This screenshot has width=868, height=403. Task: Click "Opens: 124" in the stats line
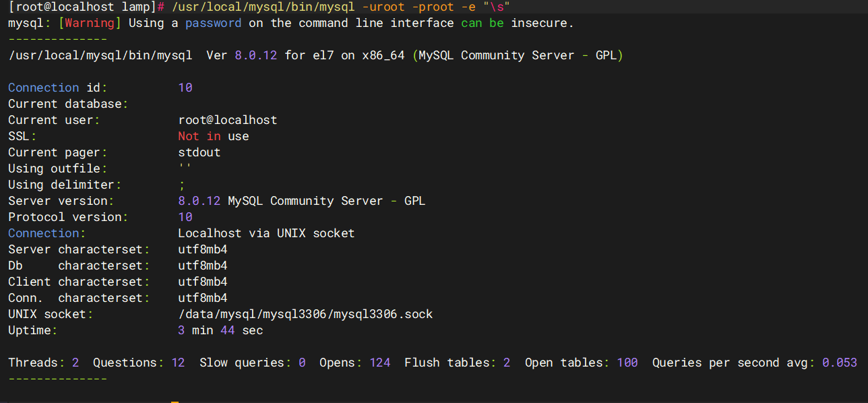[355, 363]
